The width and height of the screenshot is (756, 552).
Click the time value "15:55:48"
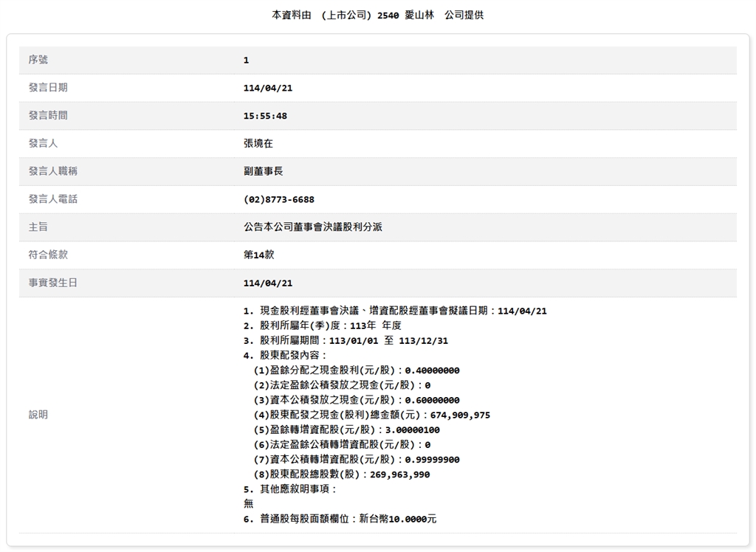(267, 115)
